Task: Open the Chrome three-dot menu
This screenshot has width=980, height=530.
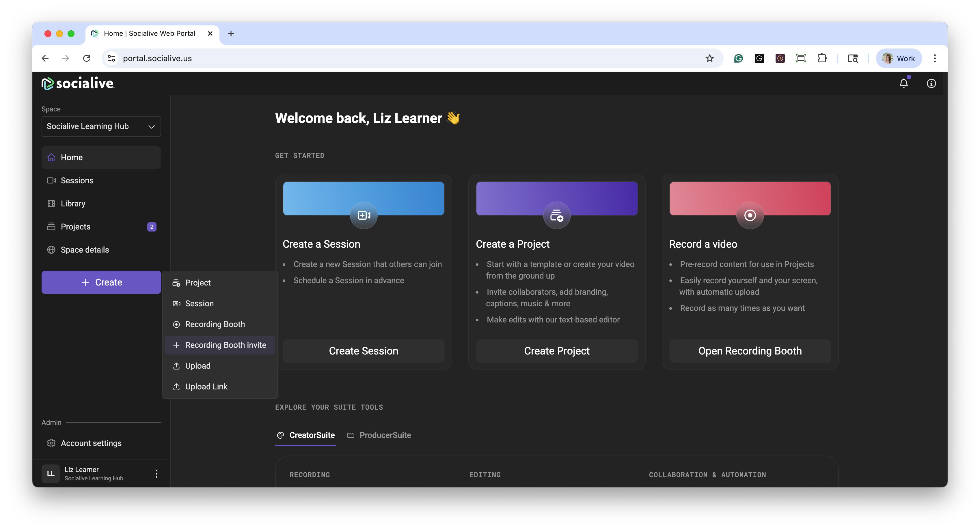Action: pyautogui.click(x=935, y=58)
